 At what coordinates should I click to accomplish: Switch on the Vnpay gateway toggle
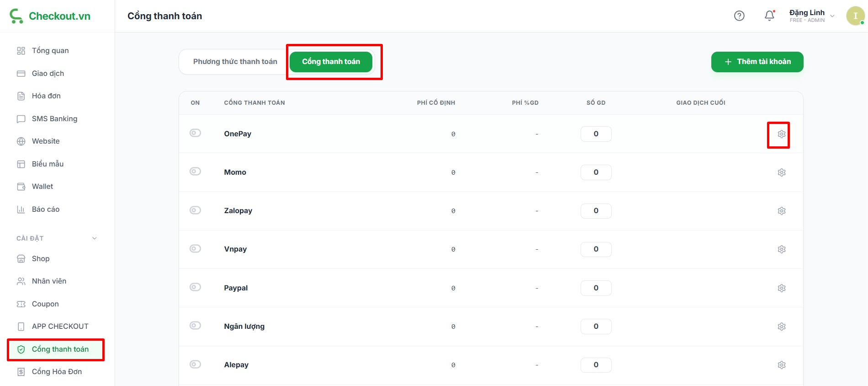pos(195,249)
